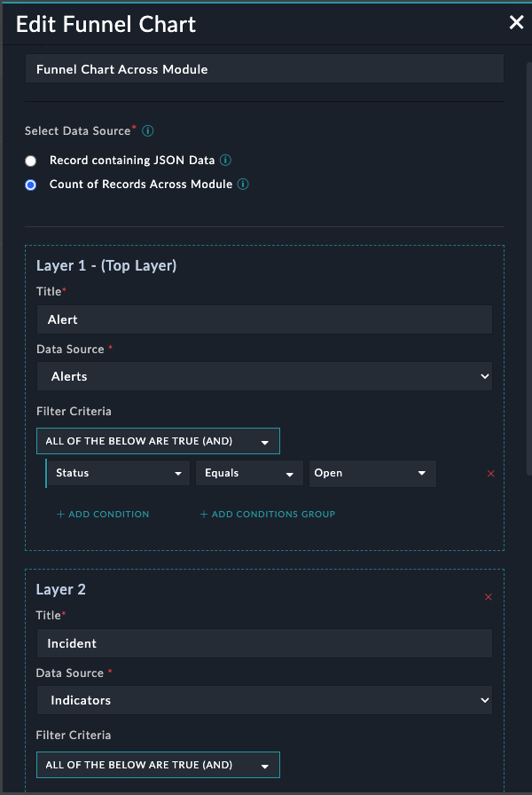Click Add Condition link
The height and width of the screenshot is (795, 532).
(103, 514)
